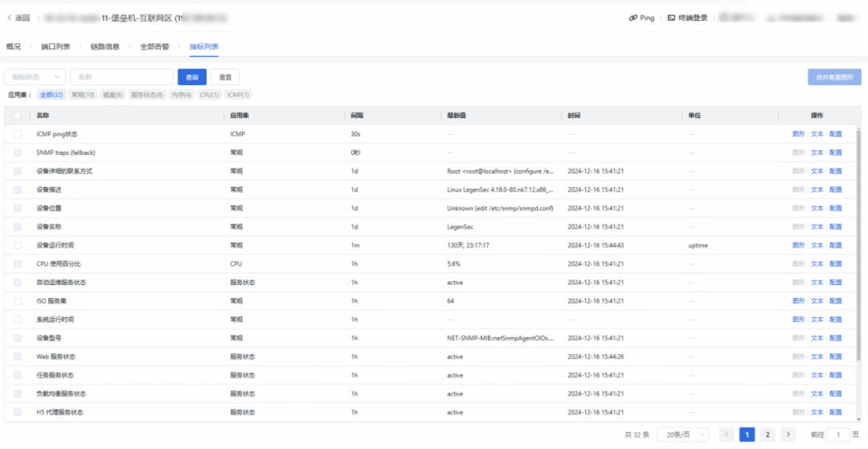Open 文本 for SNMP traps row
Image resolution: width=868 pixels, height=449 pixels.
tap(817, 153)
